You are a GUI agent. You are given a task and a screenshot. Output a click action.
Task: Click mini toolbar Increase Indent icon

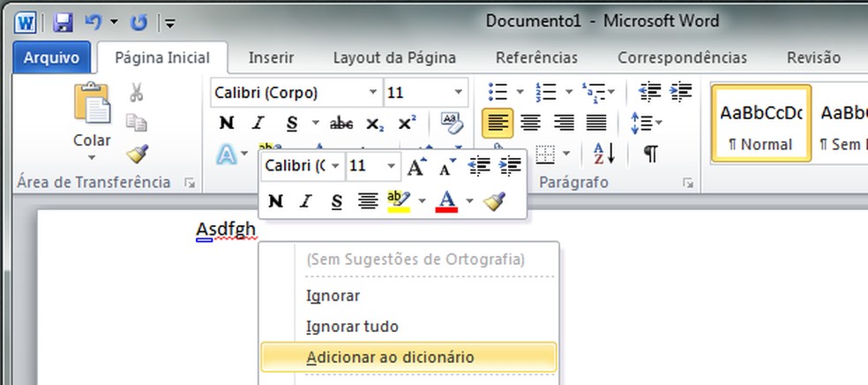510,166
